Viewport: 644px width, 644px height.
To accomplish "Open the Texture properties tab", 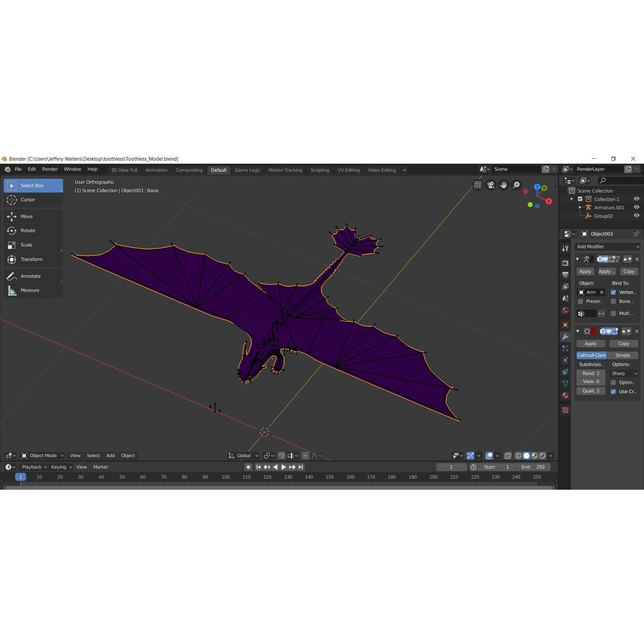I will tap(565, 410).
